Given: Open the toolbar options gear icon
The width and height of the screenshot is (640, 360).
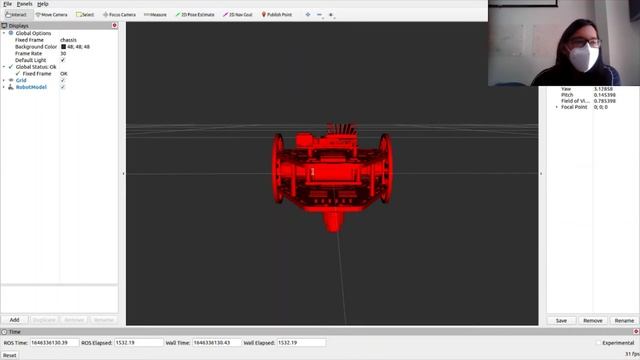Looking at the screenshot, I should [x=331, y=15].
